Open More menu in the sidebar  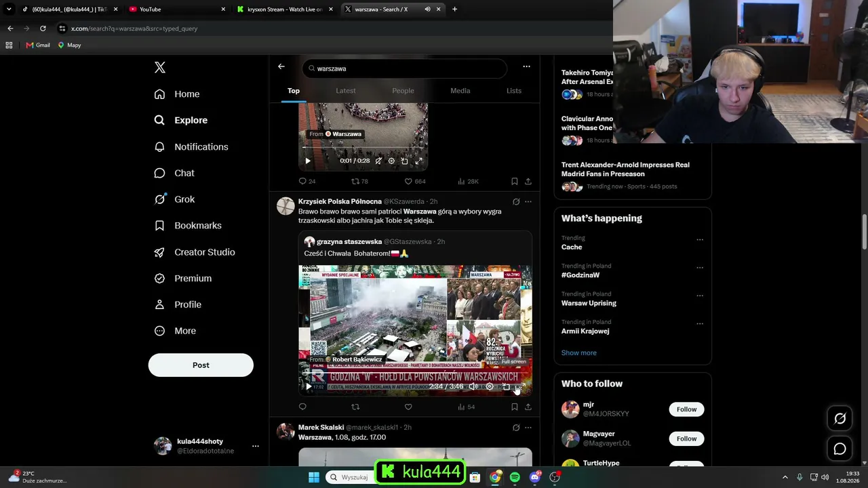click(x=175, y=331)
